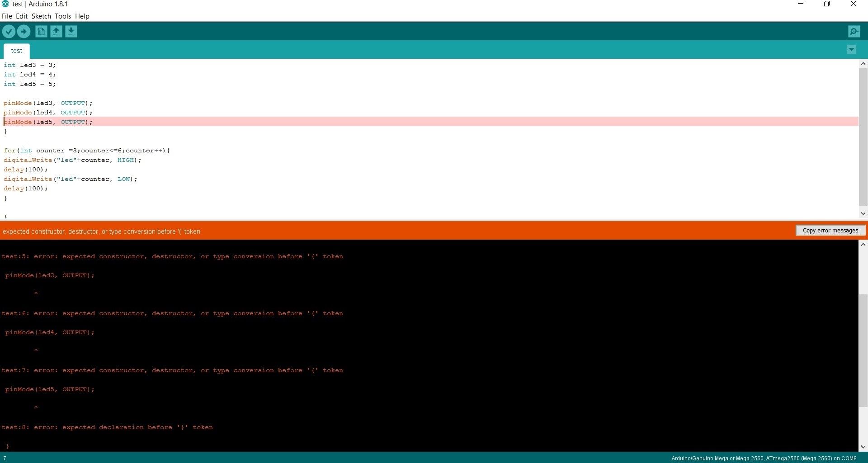This screenshot has width=868, height=463.
Task: Select the test tab
Action: tap(16, 51)
